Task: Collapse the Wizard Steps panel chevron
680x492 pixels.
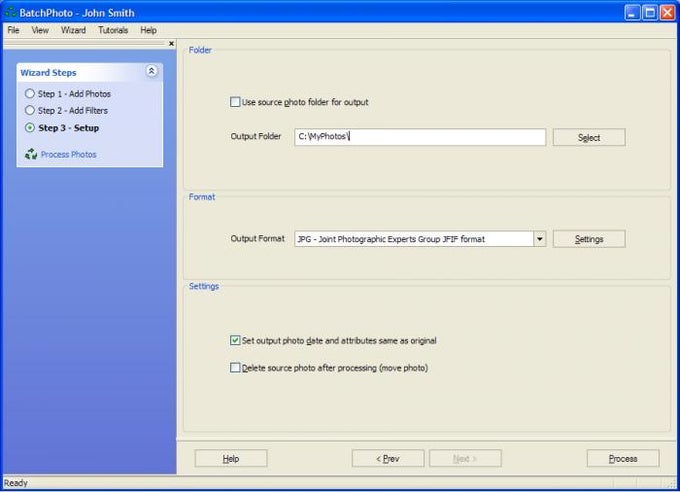Action: tap(151, 71)
